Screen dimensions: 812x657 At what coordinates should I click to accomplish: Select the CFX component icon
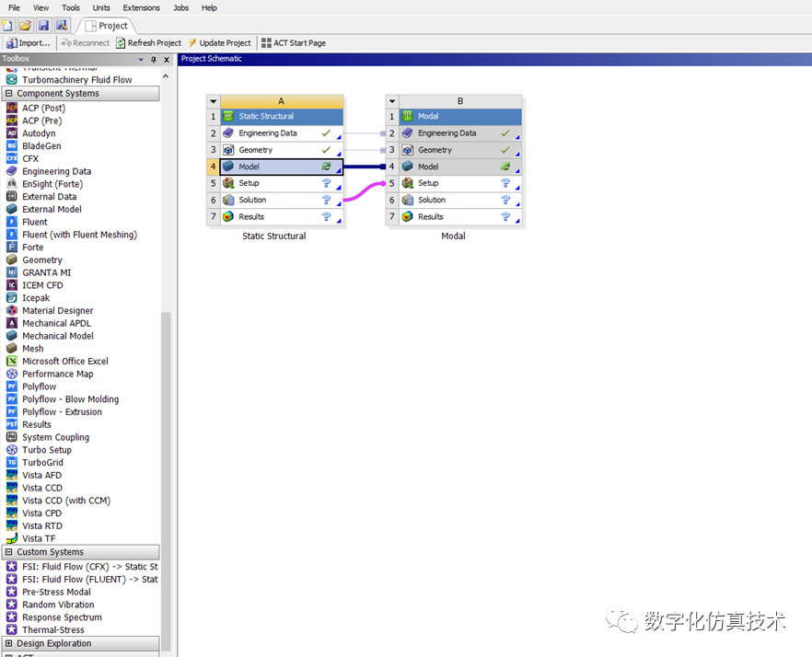point(11,158)
